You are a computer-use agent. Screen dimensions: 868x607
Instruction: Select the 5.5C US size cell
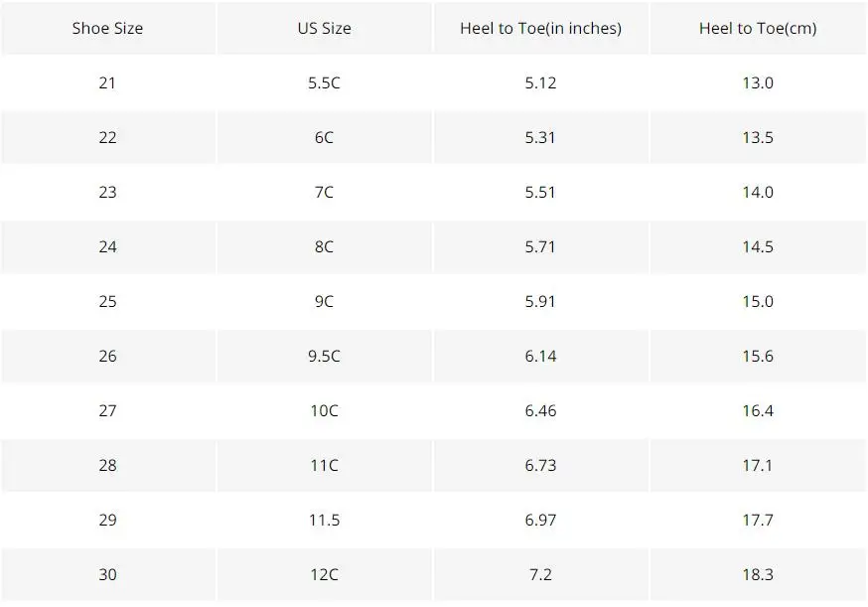tap(324, 82)
